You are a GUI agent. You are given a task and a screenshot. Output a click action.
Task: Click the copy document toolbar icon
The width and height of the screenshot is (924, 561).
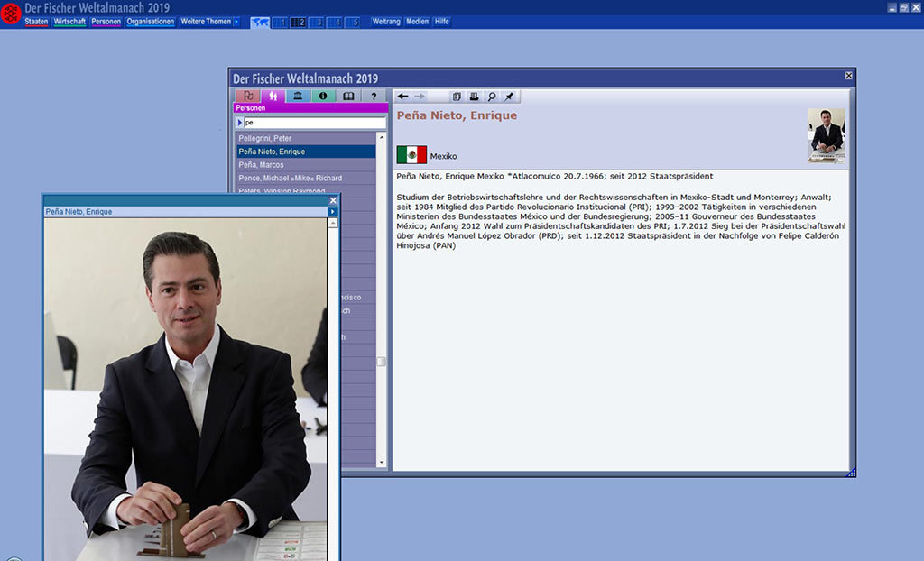[x=457, y=97]
